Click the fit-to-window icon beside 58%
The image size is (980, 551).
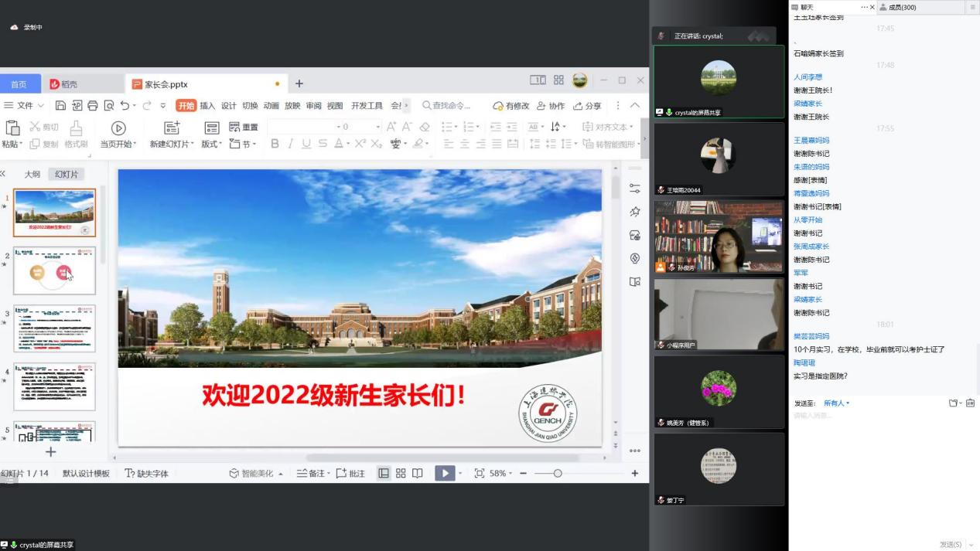pyautogui.click(x=480, y=474)
